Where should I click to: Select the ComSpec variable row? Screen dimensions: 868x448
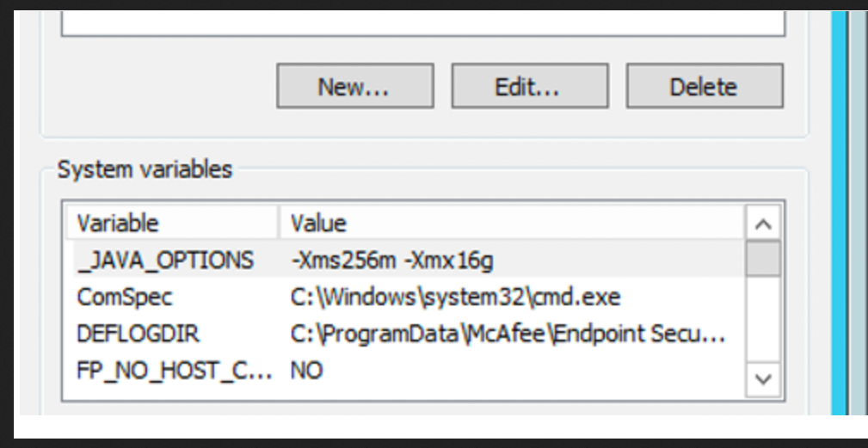point(406,297)
